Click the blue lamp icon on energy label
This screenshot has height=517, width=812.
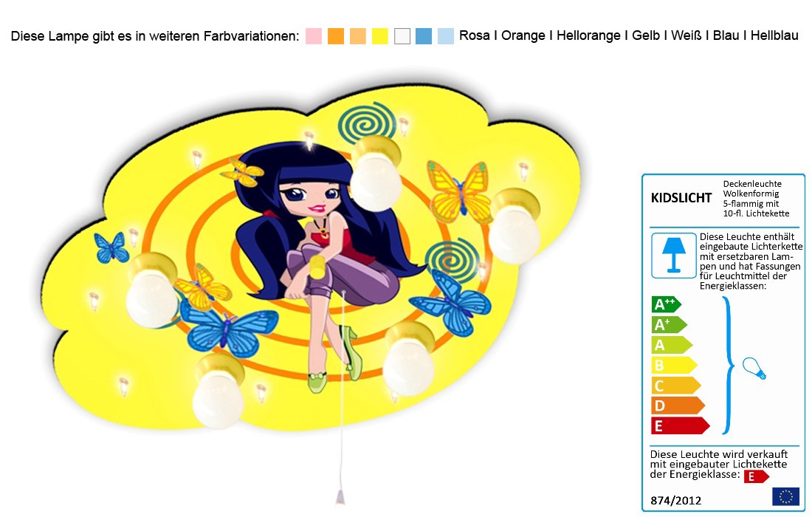pos(674,256)
